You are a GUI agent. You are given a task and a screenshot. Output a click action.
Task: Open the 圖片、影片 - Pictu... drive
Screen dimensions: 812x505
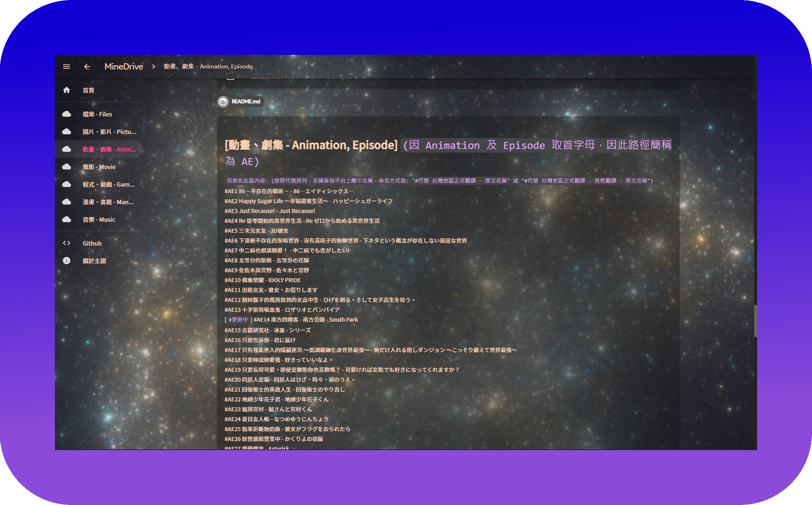click(x=109, y=132)
